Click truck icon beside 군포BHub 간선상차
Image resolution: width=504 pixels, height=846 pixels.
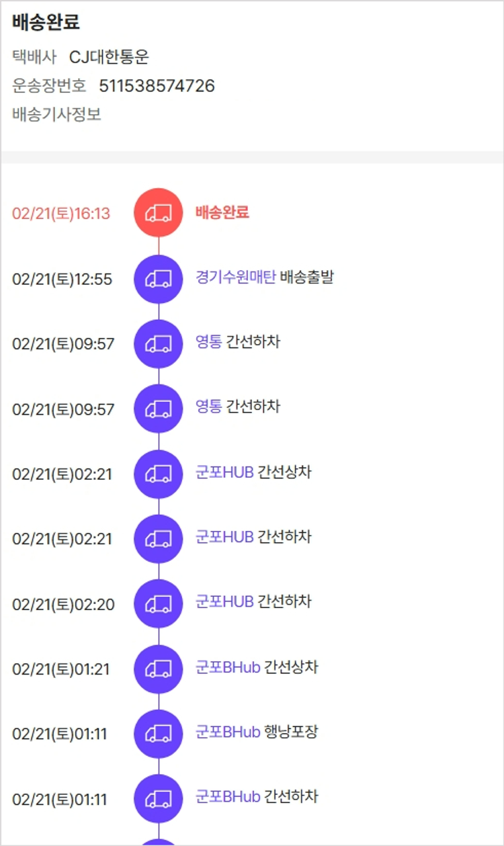(159, 669)
